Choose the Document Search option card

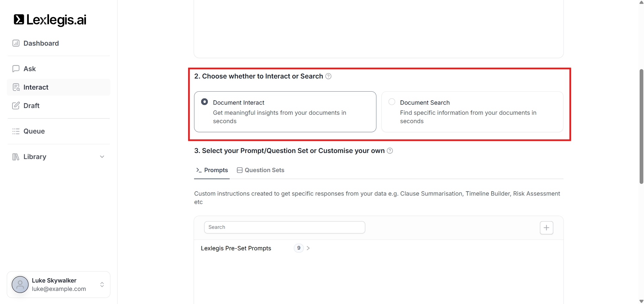[x=472, y=112]
